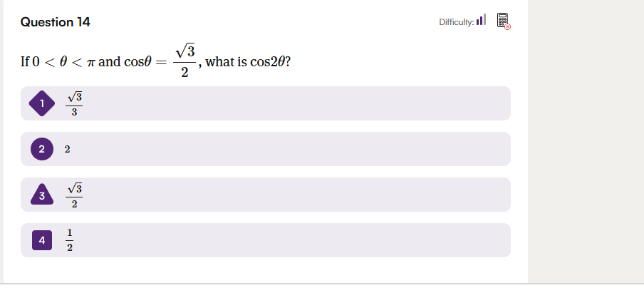644x288 pixels.
Task: Select the answer row with √3 over 3
Action: (x=285, y=104)
